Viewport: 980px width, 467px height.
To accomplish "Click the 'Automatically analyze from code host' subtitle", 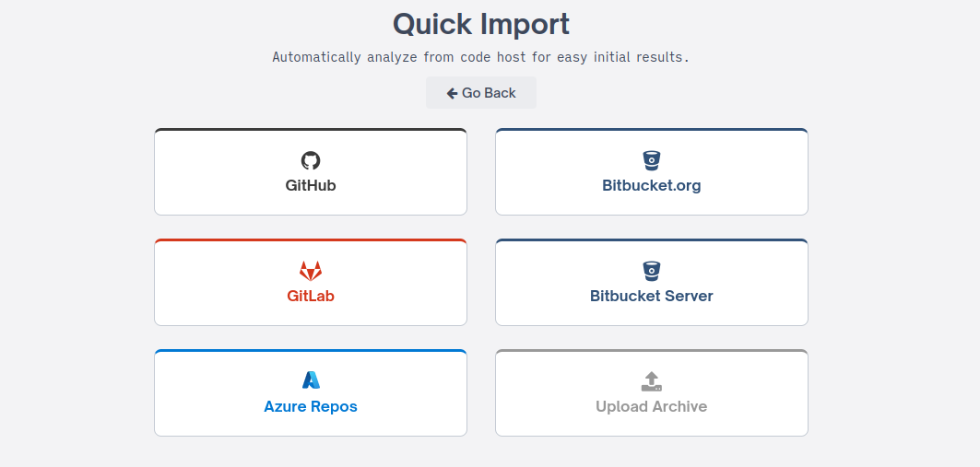I will tap(481, 57).
